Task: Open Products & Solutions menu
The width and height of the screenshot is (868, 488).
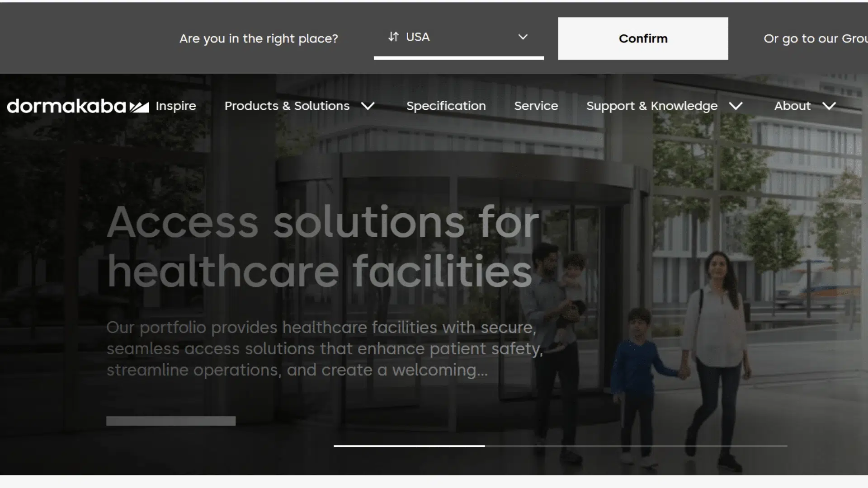Action: click(x=287, y=106)
